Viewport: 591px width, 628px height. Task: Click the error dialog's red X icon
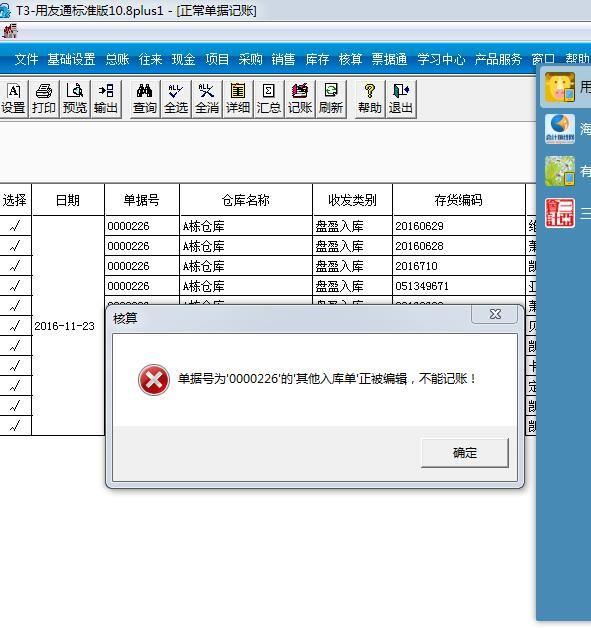(154, 379)
